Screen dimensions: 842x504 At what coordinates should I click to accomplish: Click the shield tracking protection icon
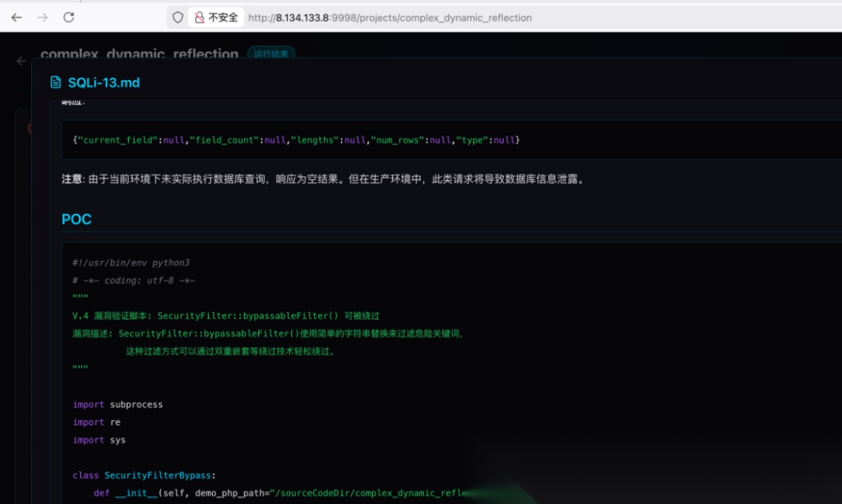point(178,18)
